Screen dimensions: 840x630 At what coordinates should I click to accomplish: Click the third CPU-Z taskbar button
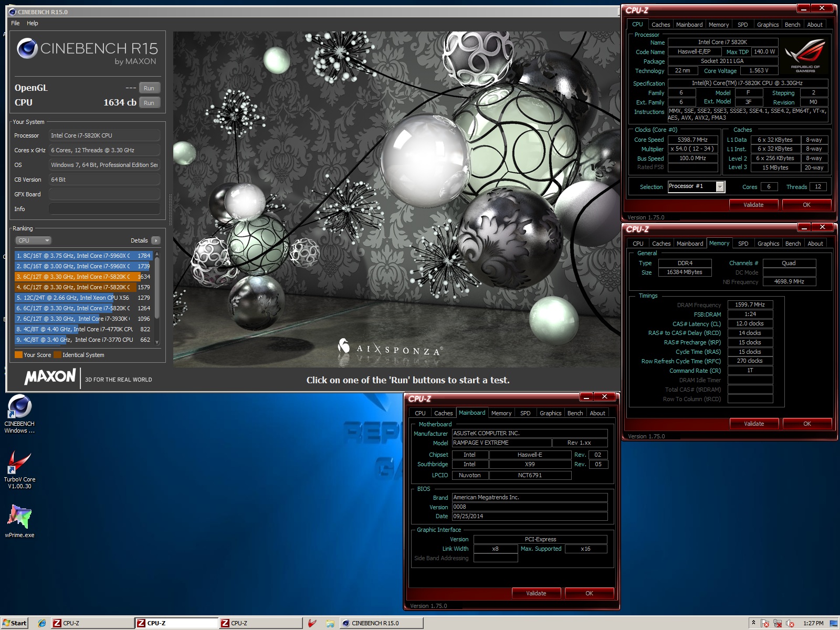point(261,623)
